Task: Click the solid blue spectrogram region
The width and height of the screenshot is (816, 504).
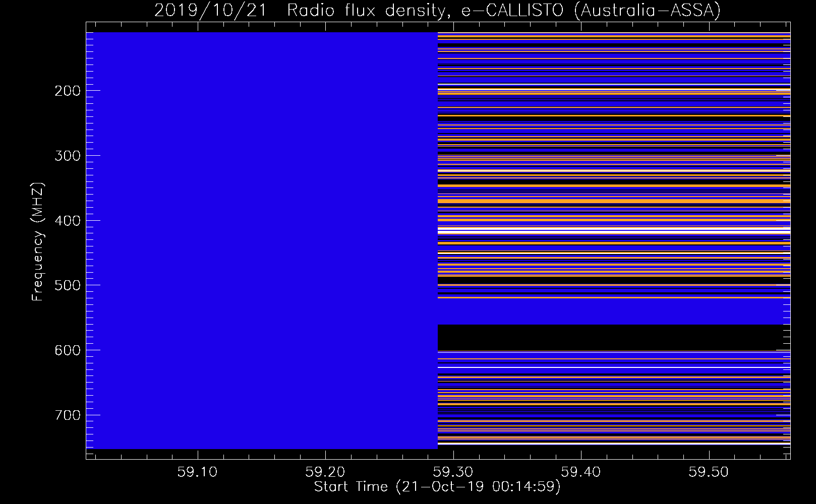Action: click(262, 240)
